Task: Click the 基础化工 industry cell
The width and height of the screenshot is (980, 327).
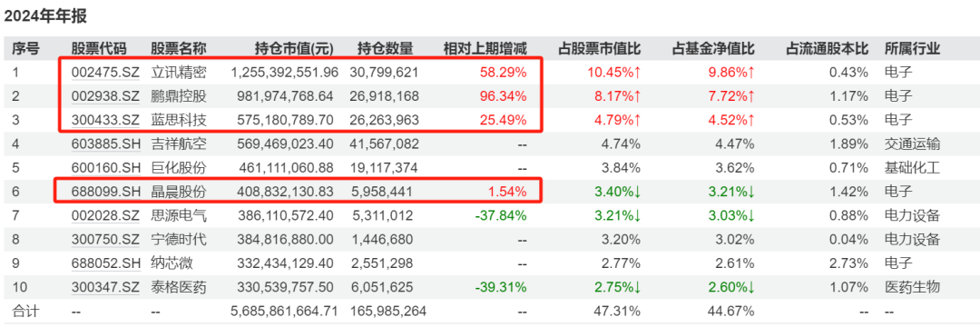Action: [913, 167]
